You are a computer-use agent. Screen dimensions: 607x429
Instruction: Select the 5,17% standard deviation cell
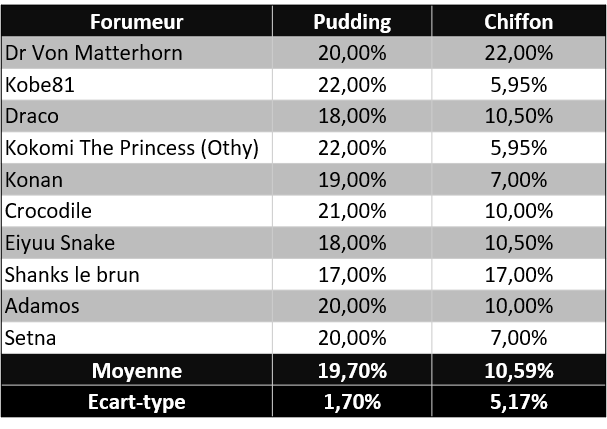click(517, 403)
